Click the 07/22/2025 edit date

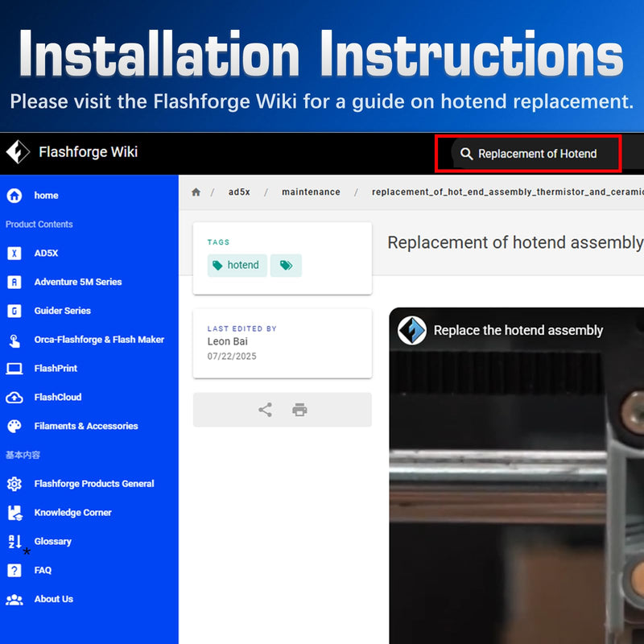(x=232, y=356)
